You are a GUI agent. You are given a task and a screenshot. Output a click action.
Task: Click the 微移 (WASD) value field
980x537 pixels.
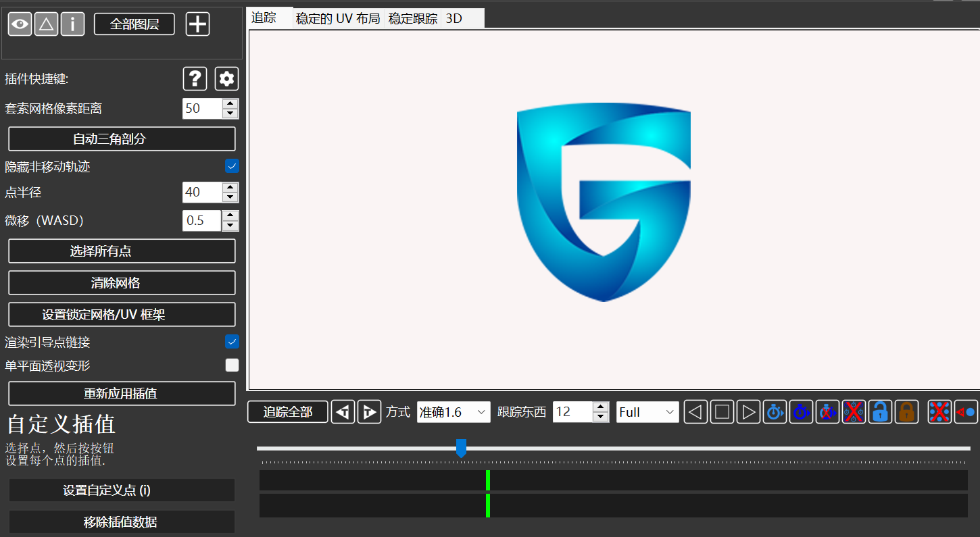[x=202, y=221]
